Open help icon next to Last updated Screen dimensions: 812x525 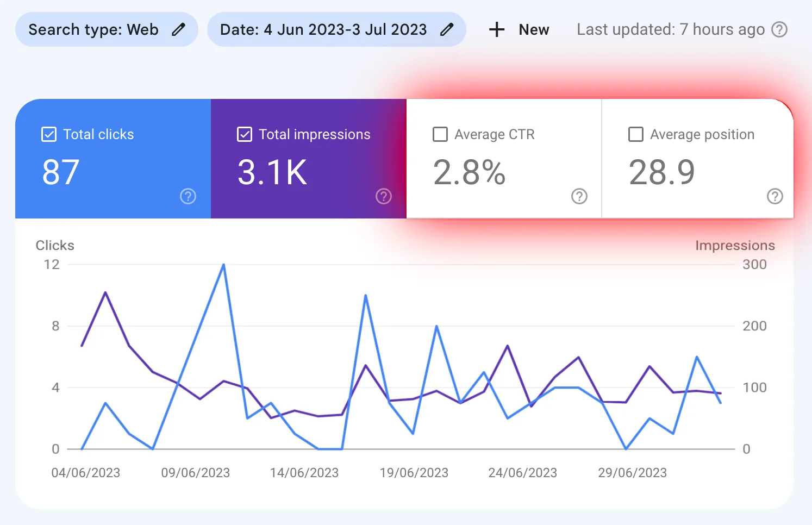(x=780, y=29)
